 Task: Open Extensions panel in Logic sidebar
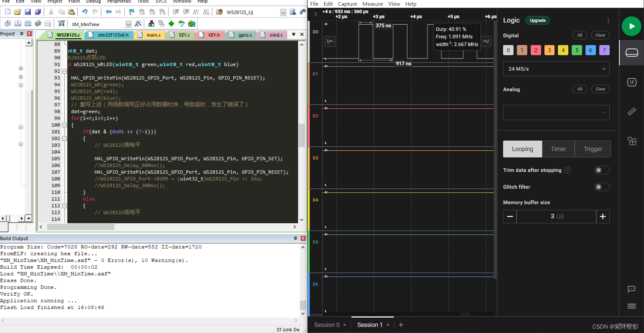(632, 141)
